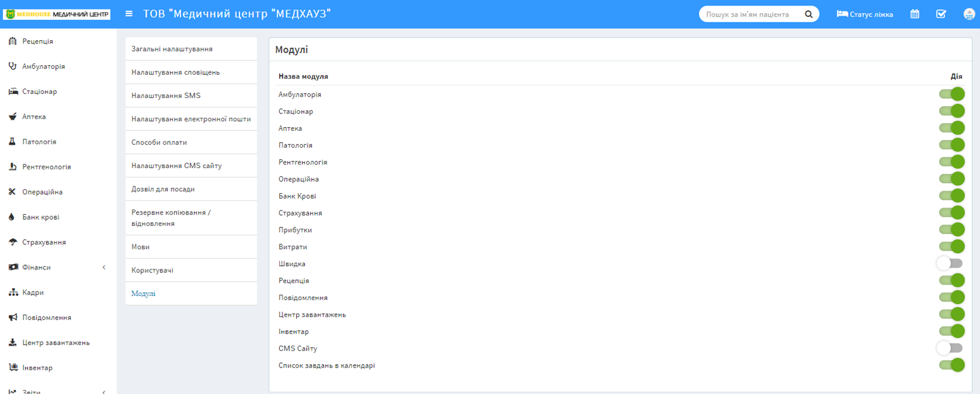Image resolution: width=980 pixels, height=394 pixels.
Task: Disable the Банк Крові module toggle
Action: pyautogui.click(x=951, y=196)
